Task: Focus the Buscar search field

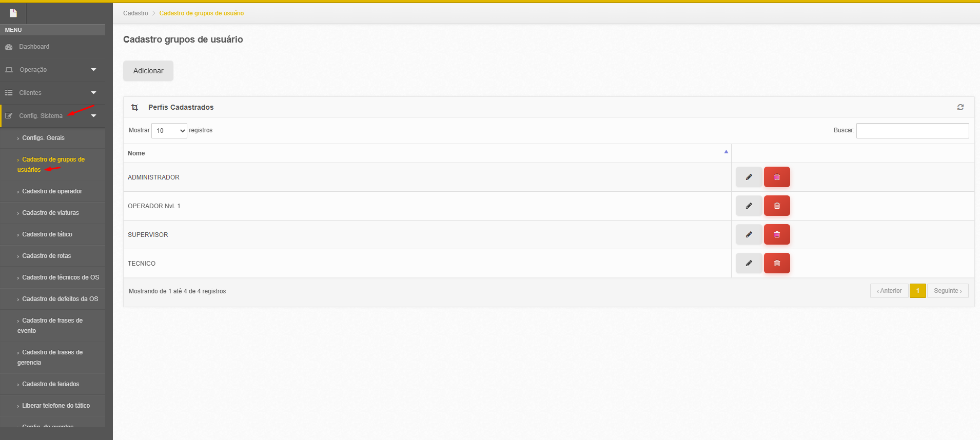Action: point(912,131)
